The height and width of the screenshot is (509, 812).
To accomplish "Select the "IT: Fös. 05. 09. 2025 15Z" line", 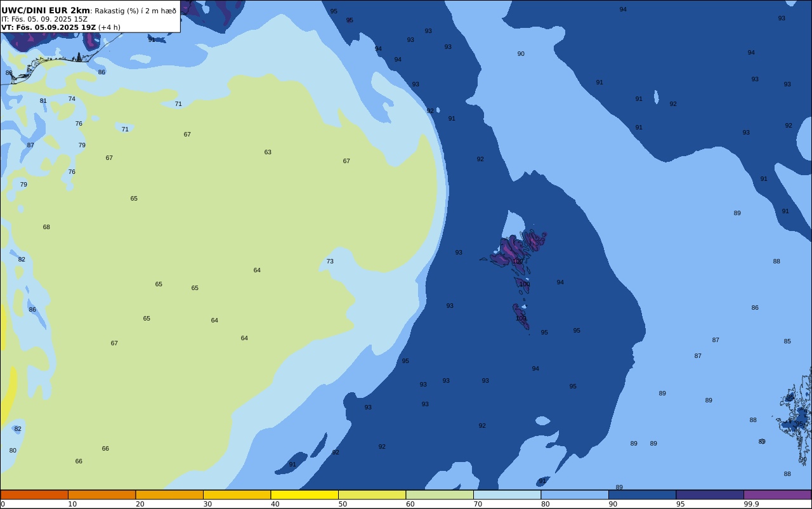I will (44, 19).
